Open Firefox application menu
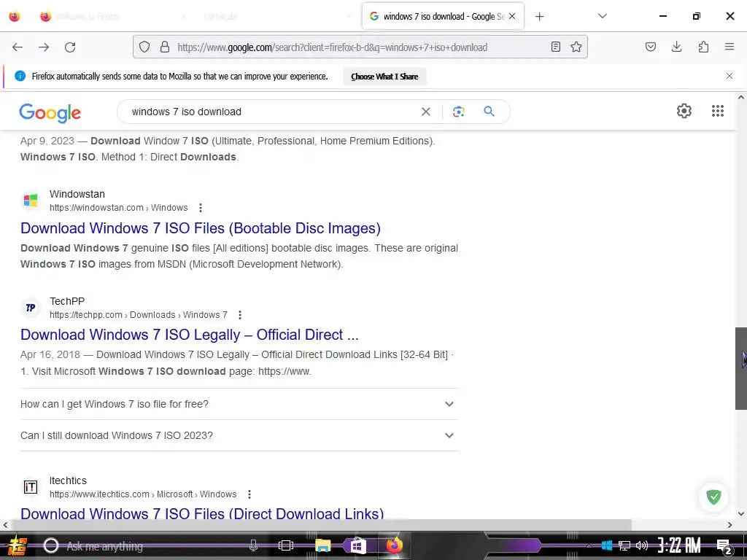 pos(729,47)
